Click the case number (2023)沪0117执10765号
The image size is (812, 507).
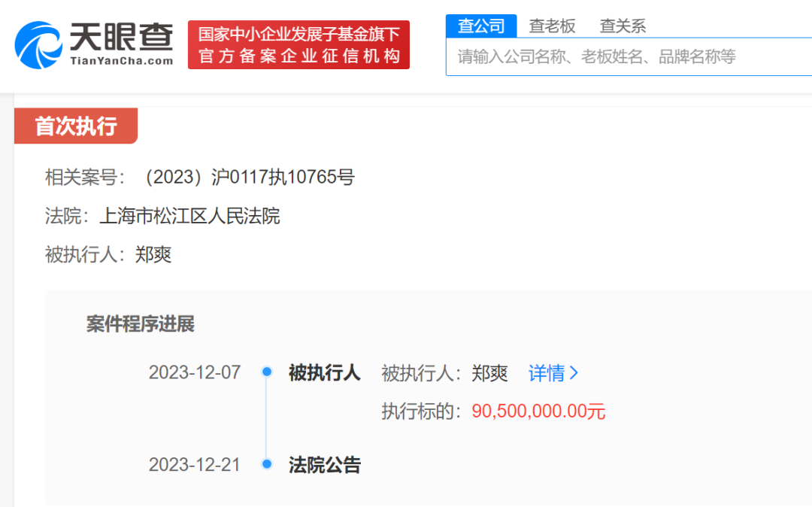pyautogui.click(x=248, y=178)
